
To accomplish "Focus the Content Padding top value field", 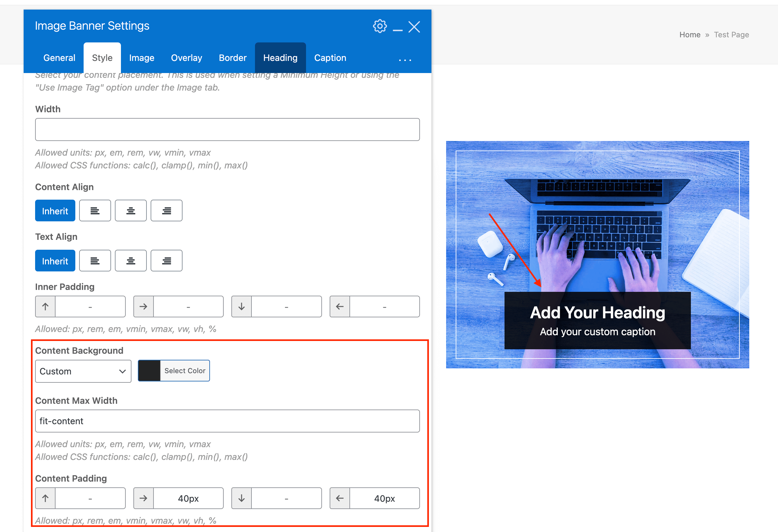I will pyautogui.click(x=90, y=499).
